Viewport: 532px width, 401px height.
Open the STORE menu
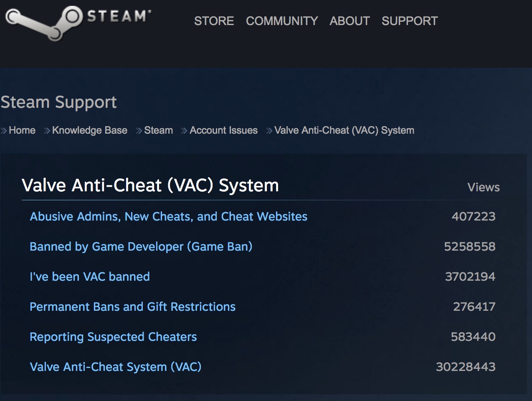[x=214, y=21]
